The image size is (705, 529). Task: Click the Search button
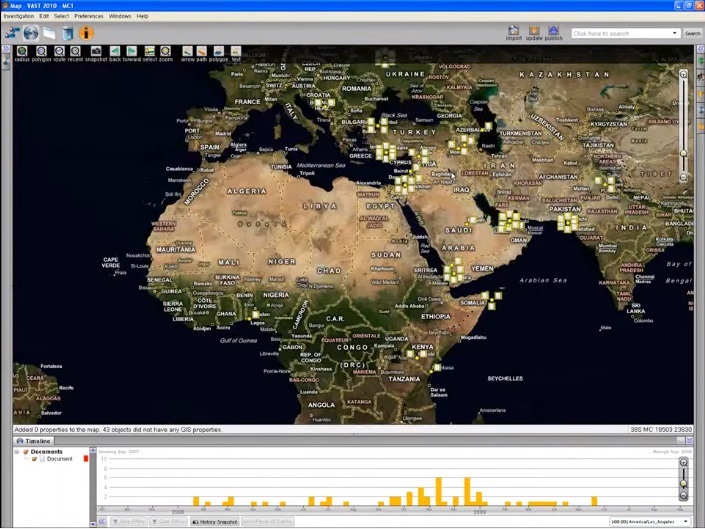(692, 33)
